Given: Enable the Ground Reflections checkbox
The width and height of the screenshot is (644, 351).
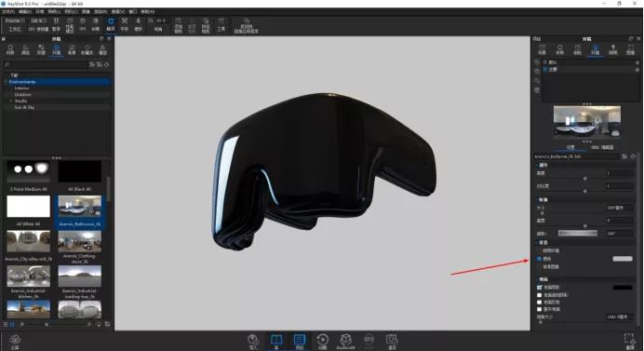Looking at the screenshot, I should (539, 302).
